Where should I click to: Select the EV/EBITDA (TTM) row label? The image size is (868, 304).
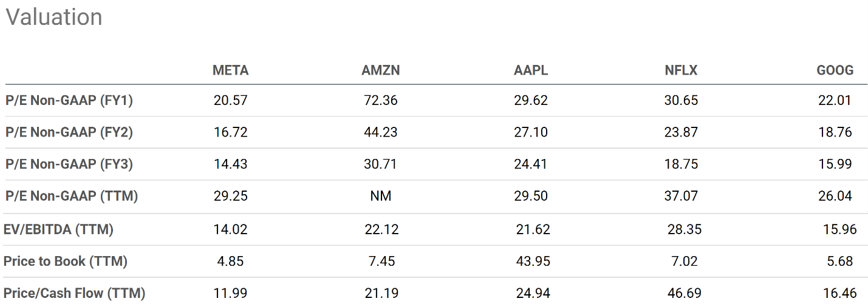58,230
